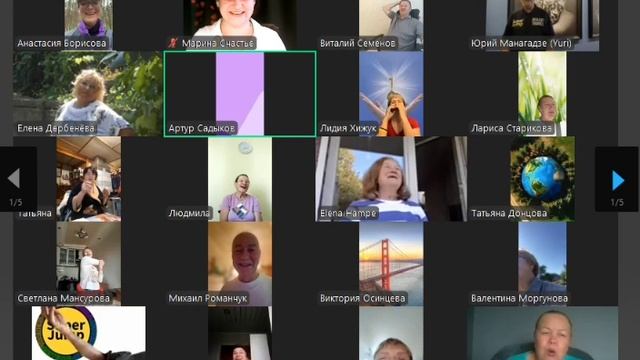Select Марина Счастье video tile
The height and width of the screenshot is (360, 640).
(x=240, y=25)
